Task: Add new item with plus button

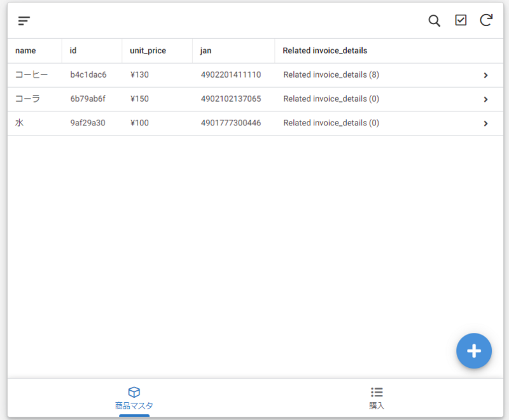Action: 473,351
